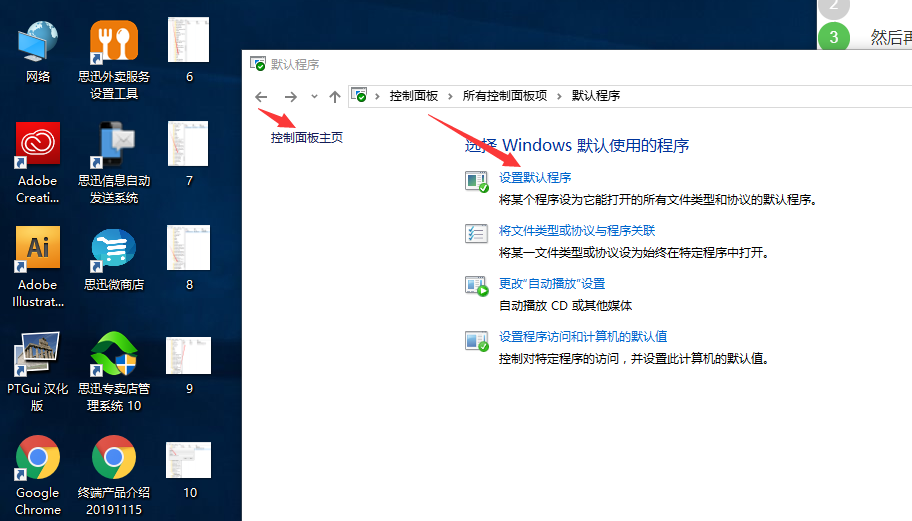Open 将文件类型或协议与程序关联 link
Viewport: 912px width, 521px height.
(577, 231)
